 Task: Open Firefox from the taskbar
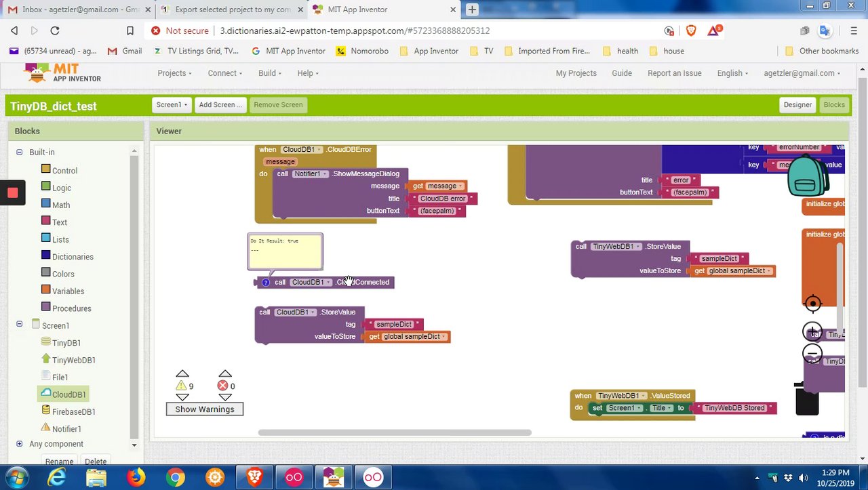[x=136, y=478]
